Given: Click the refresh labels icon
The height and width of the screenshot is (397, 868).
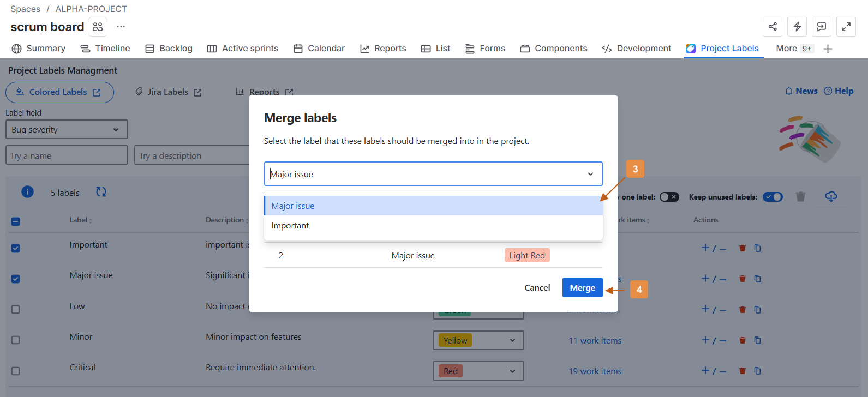Looking at the screenshot, I should coord(101,192).
